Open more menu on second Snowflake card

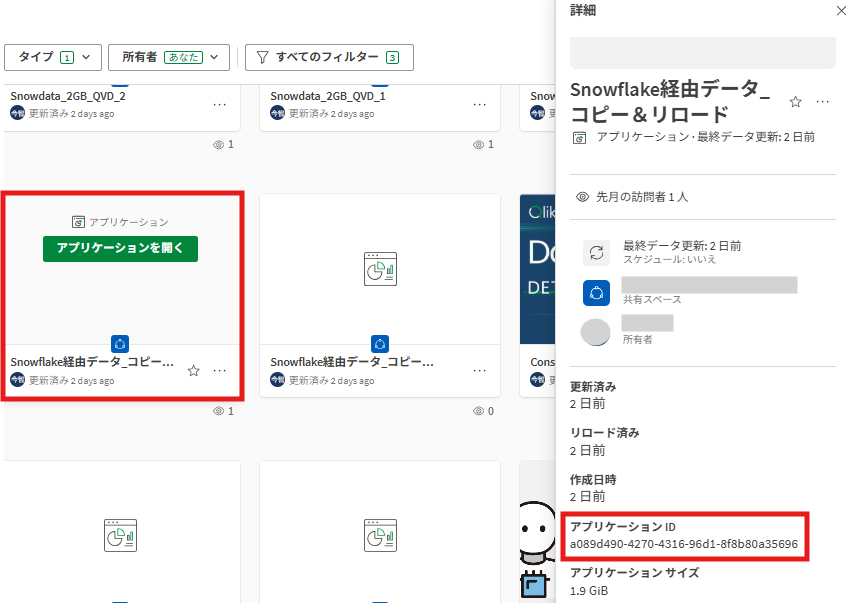pyautogui.click(x=480, y=371)
